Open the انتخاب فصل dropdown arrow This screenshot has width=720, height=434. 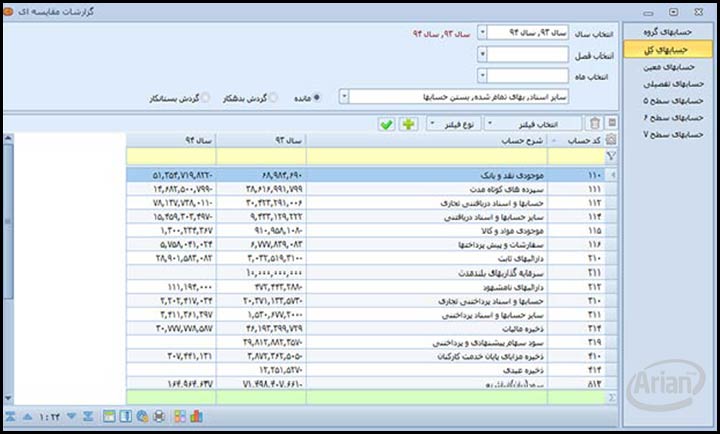click(482, 54)
